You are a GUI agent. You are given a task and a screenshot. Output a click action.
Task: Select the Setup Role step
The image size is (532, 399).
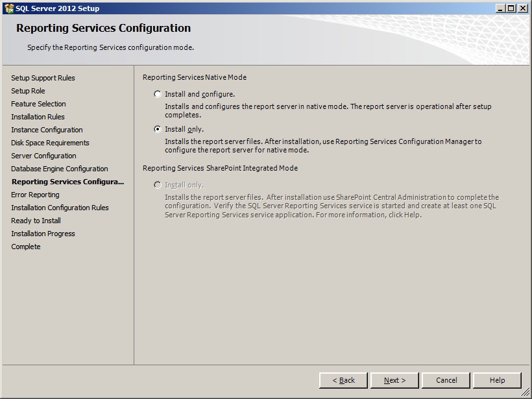pos(28,91)
